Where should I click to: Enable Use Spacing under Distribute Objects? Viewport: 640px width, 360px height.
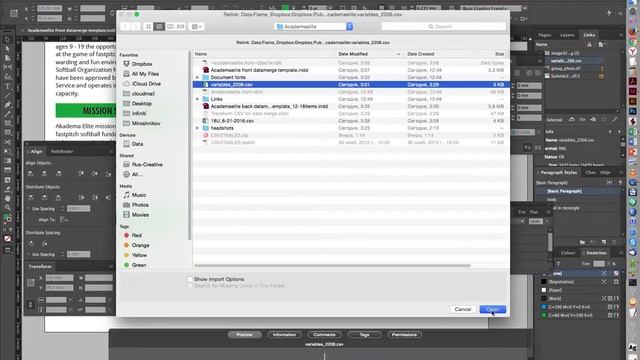point(29,209)
